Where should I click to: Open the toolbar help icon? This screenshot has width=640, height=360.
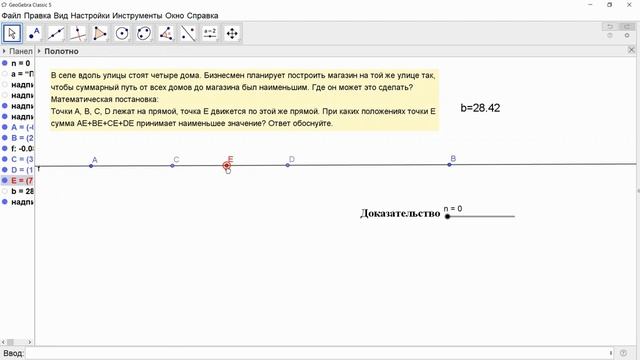click(x=610, y=36)
